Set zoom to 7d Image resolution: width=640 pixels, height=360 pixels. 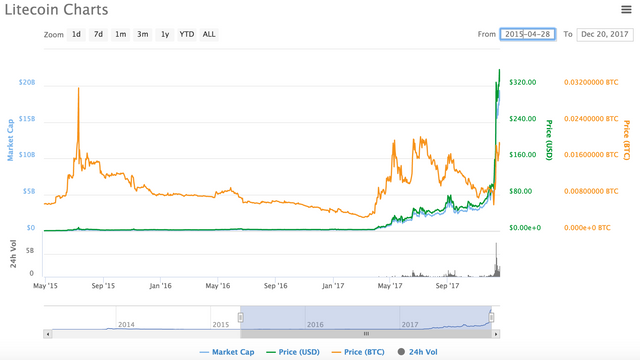(98, 34)
